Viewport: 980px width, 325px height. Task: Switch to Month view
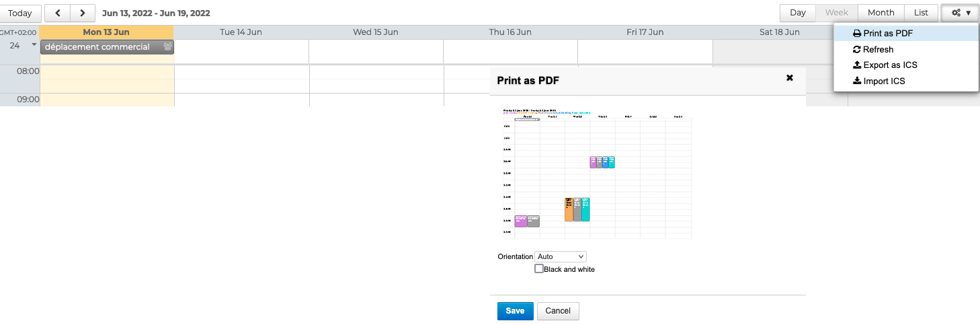click(881, 13)
